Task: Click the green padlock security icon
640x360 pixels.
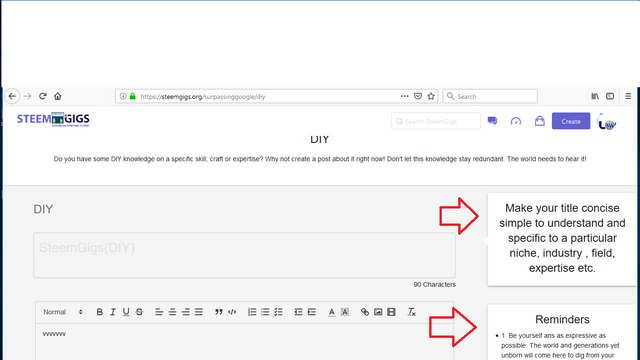Action: click(x=133, y=96)
